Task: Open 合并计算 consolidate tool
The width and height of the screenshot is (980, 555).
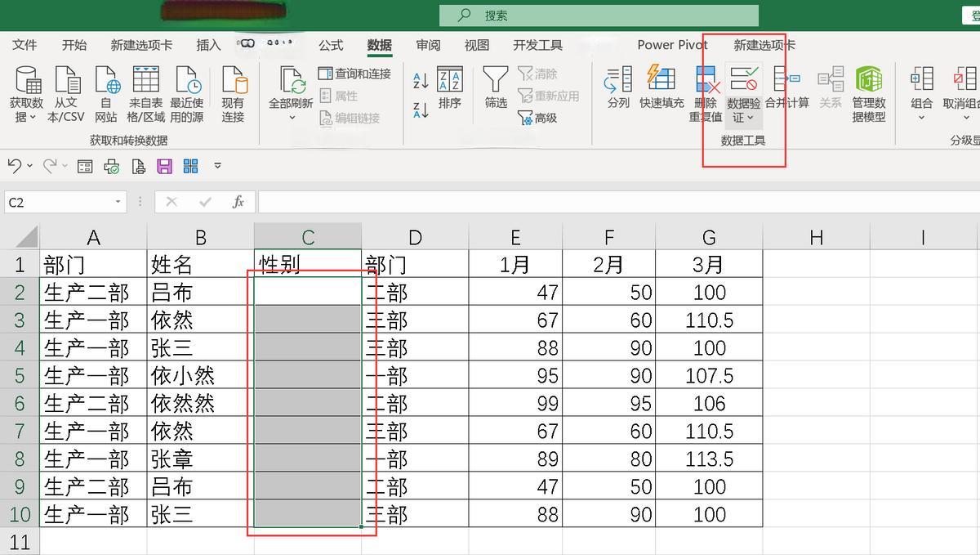Action: (x=786, y=80)
